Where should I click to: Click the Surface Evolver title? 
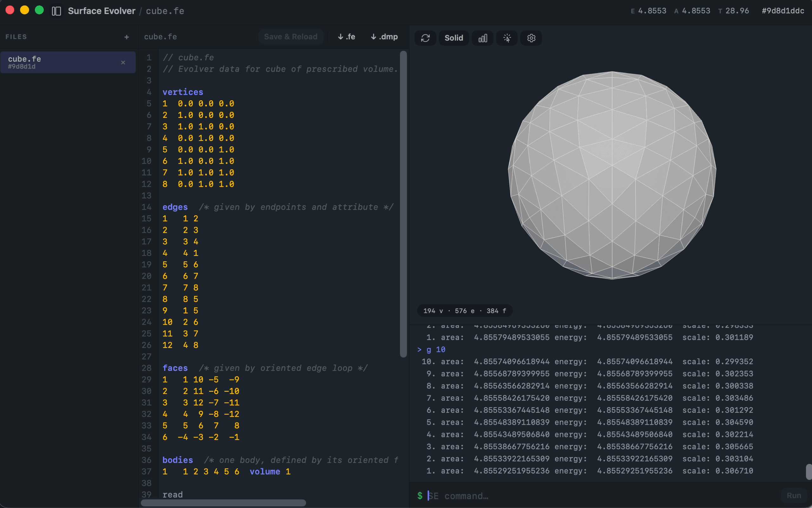[x=102, y=11]
